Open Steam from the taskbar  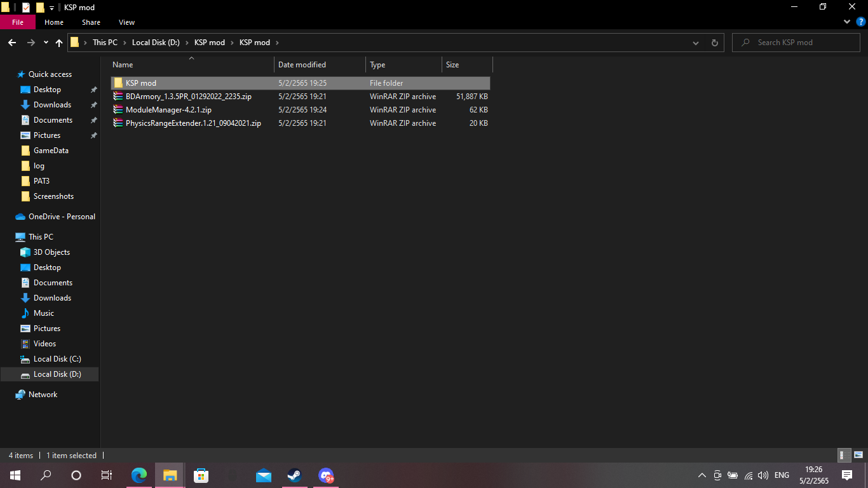[x=294, y=475]
